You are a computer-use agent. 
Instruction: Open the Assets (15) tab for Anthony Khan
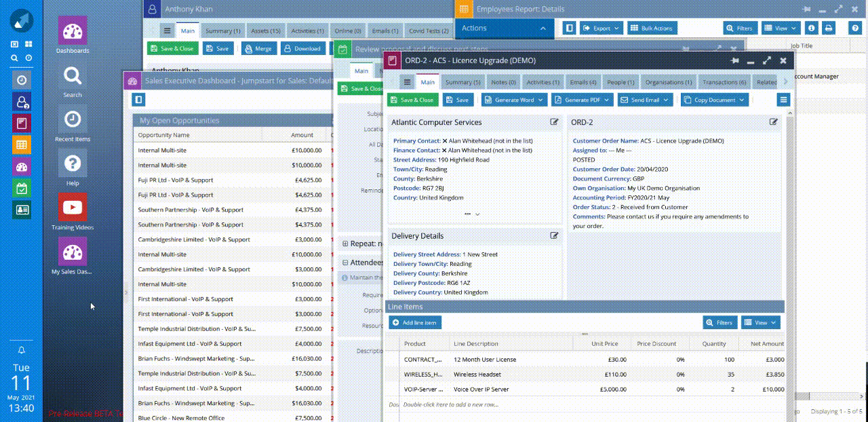point(265,31)
